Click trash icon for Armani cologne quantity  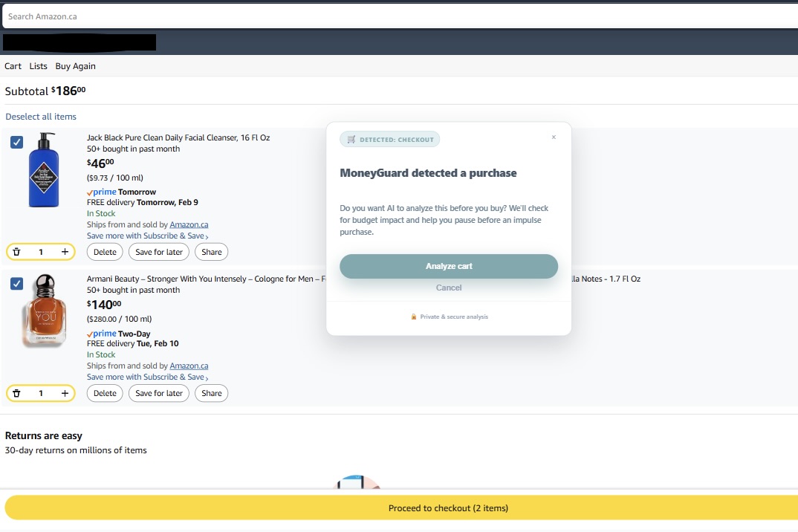pyautogui.click(x=16, y=393)
